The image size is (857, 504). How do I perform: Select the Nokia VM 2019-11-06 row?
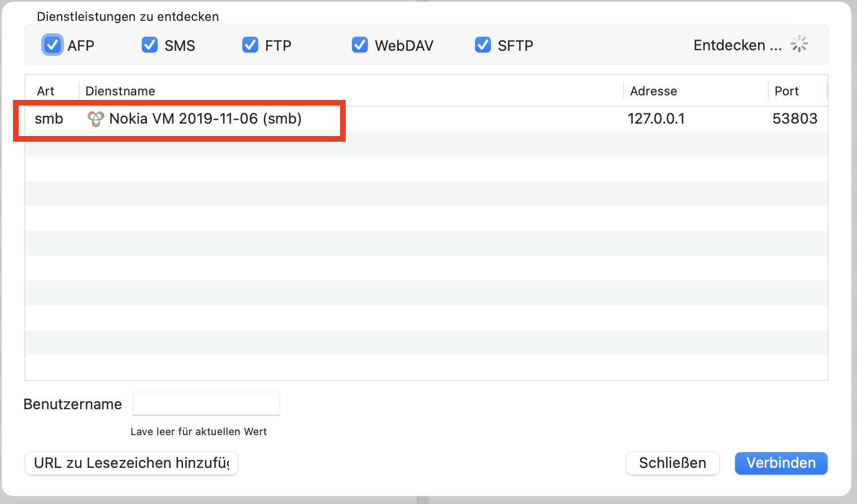tap(395, 119)
